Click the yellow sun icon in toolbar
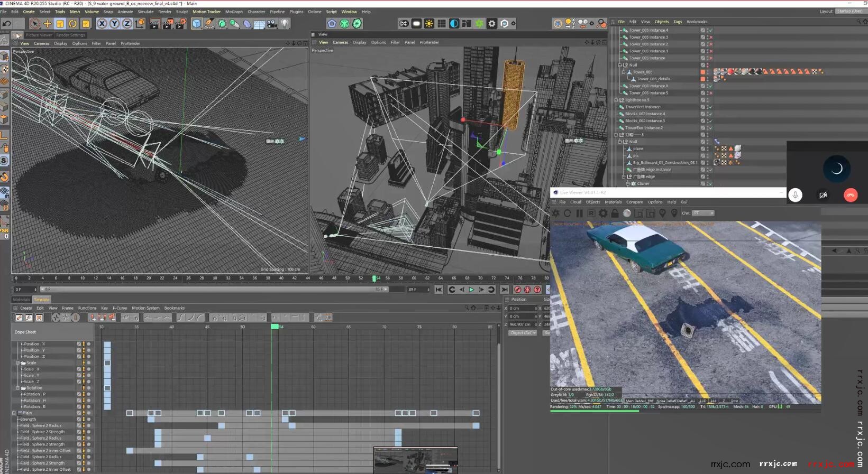 (429, 23)
